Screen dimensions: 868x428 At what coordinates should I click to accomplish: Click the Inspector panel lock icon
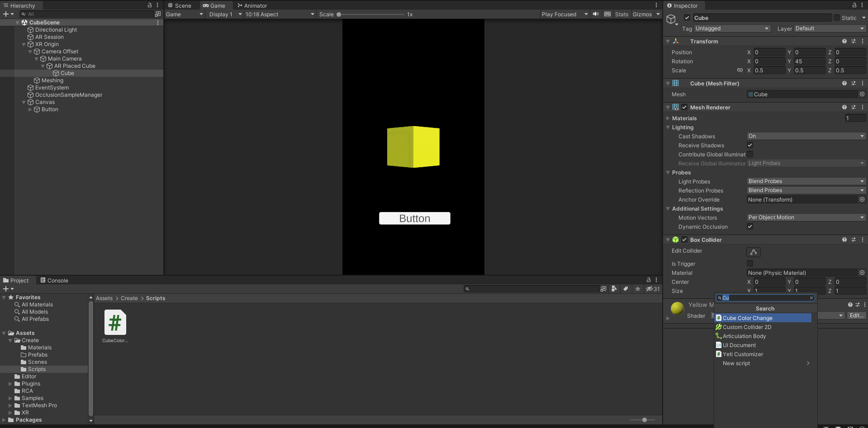pos(854,5)
